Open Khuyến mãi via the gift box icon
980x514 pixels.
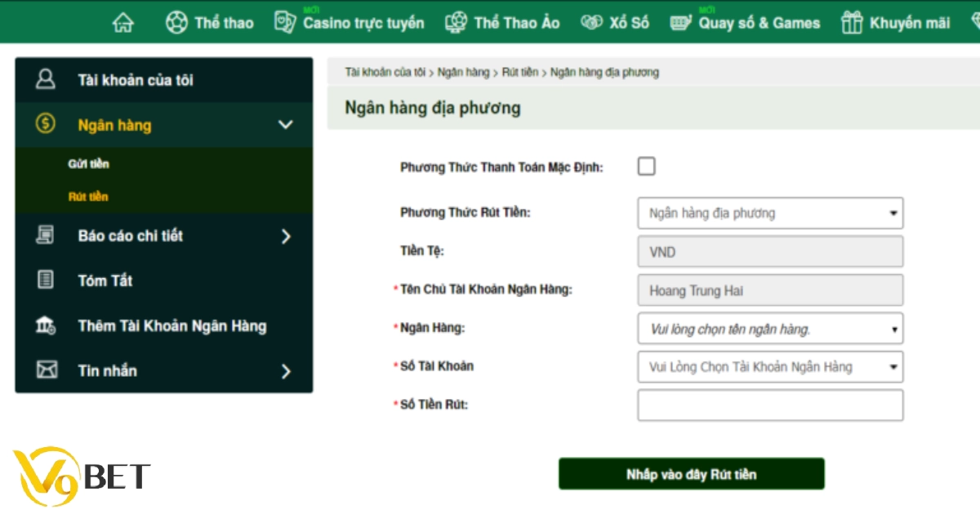(851, 23)
